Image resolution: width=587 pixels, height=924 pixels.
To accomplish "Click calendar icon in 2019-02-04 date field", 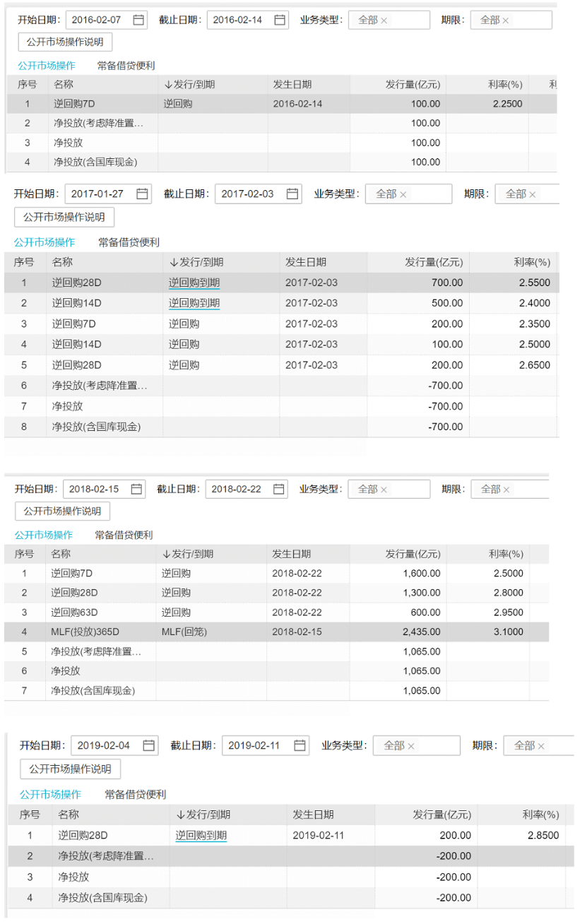I will pyautogui.click(x=149, y=745).
